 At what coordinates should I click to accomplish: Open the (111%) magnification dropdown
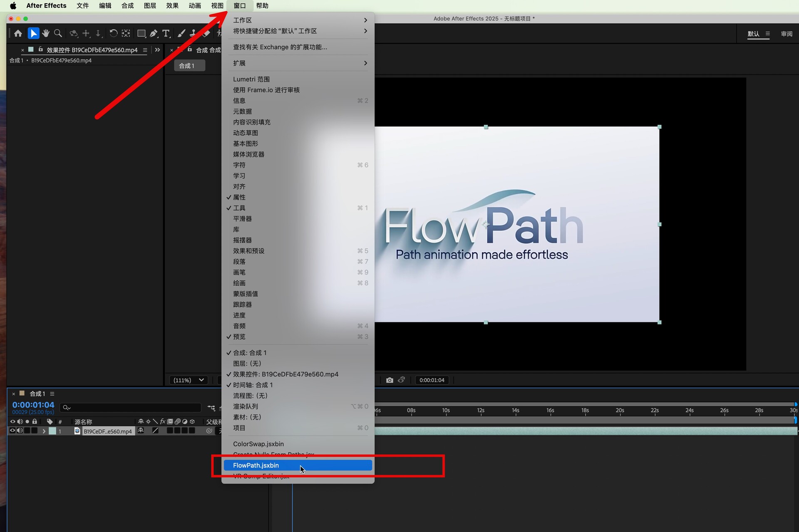[x=188, y=380]
